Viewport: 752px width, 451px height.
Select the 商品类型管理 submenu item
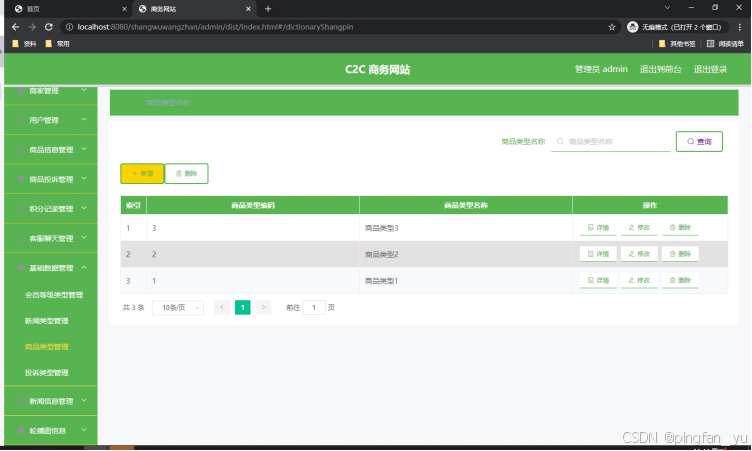coord(47,346)
